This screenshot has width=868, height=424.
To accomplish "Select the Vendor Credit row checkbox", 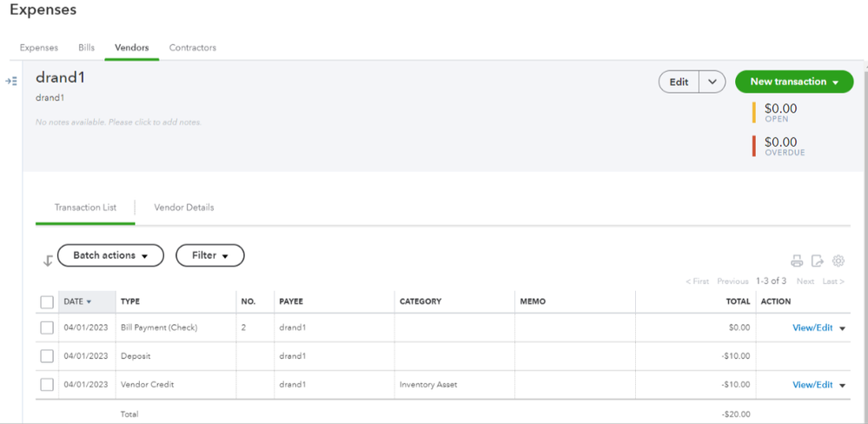I will (x=47, y=384).
